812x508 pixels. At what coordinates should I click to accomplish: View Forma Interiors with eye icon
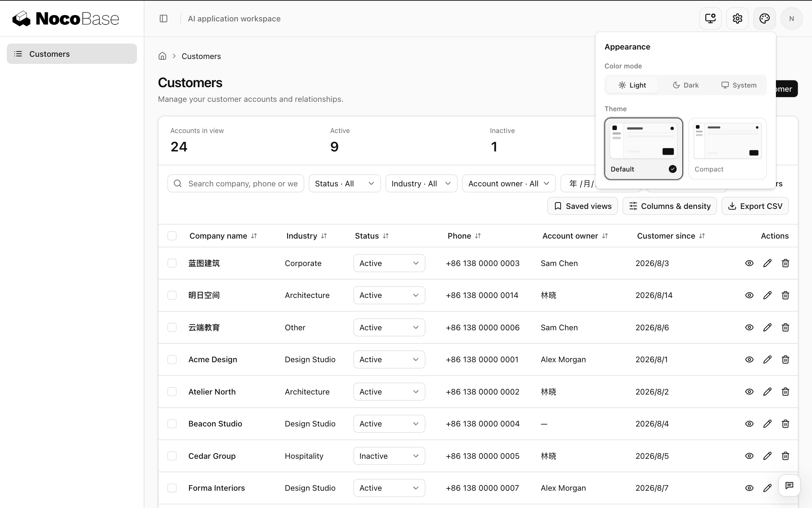tap(749, 488)
